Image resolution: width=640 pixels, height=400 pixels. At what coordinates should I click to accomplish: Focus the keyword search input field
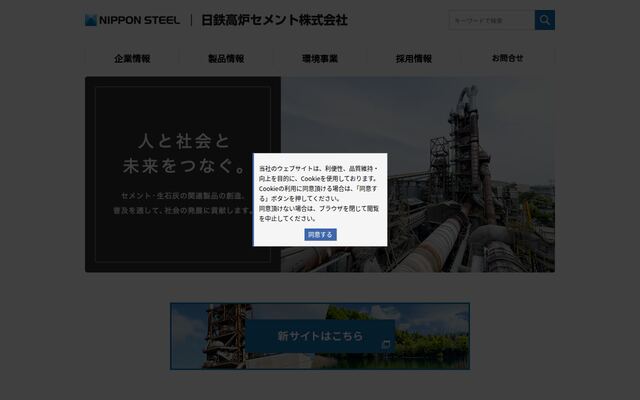click(x=491, y=20)
